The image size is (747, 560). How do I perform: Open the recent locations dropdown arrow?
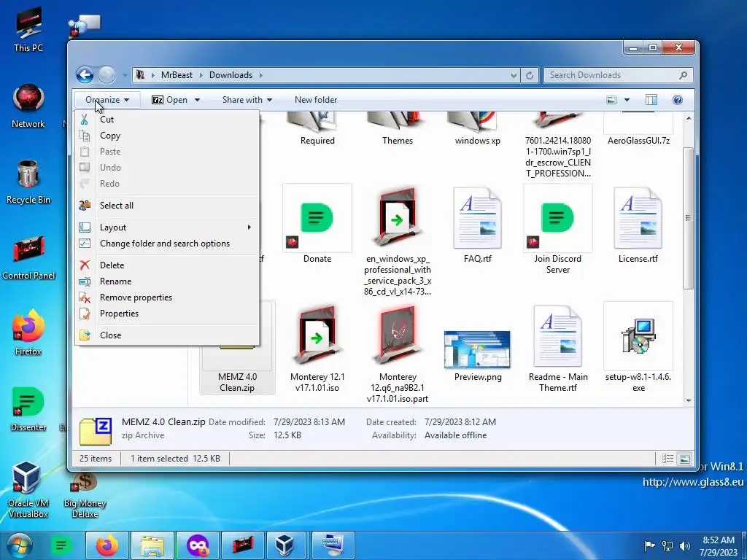point(125,75)
